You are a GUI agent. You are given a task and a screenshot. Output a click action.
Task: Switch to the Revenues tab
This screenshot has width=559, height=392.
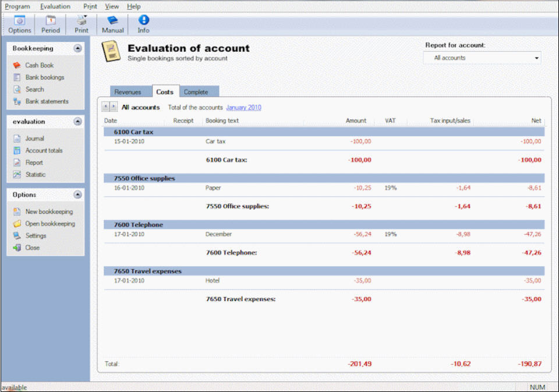click(128, 92)
